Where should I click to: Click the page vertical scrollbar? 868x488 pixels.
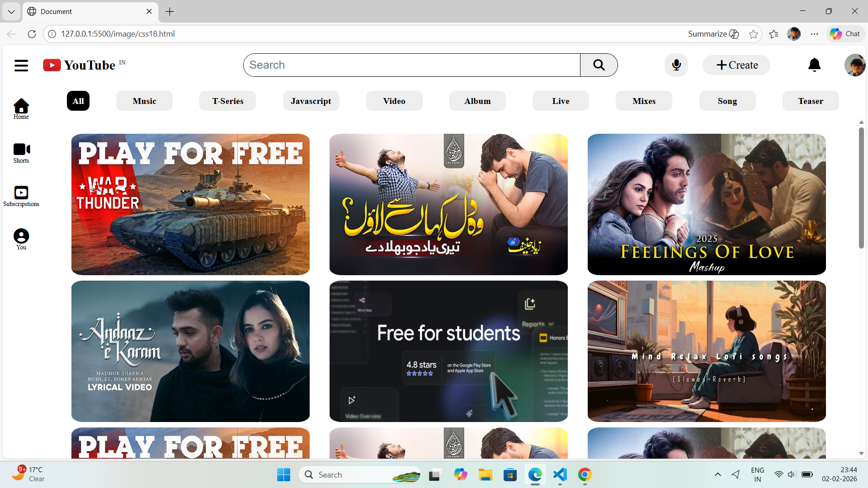861,188
